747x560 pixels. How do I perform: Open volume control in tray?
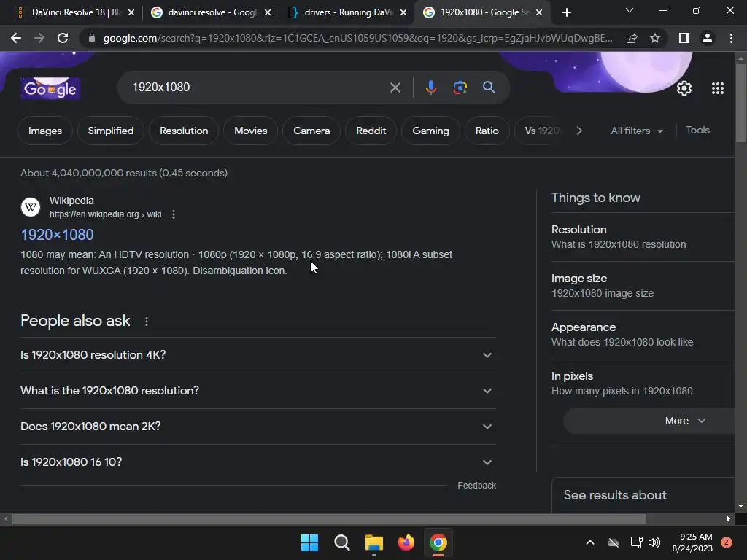pos(654,542)
